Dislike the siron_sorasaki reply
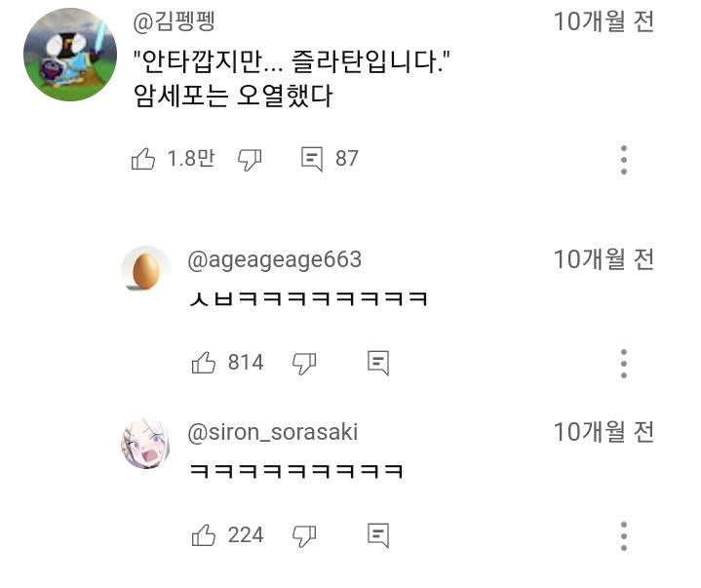The width and height of the screenshot is (701, 588). pos(305,534)
